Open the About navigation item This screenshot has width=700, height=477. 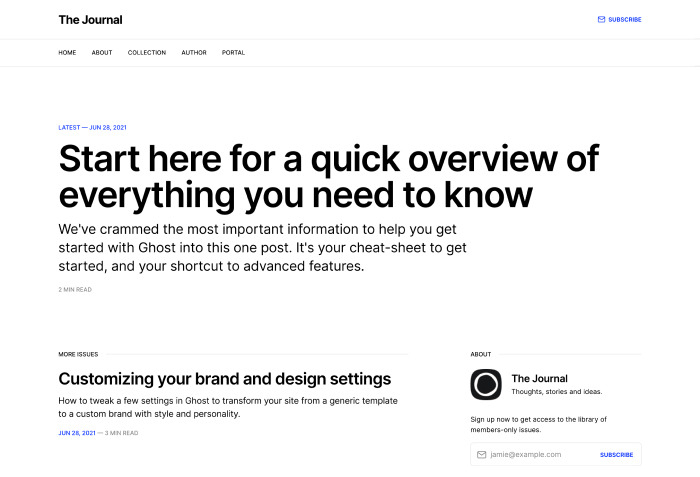[102, 53]
